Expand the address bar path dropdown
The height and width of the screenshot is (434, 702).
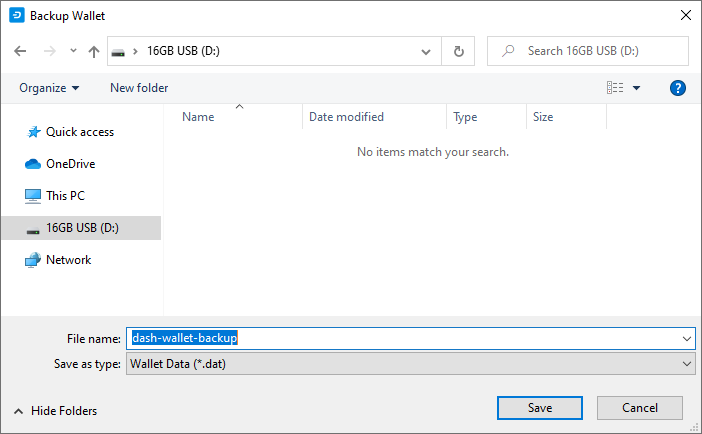coord(426,51)
